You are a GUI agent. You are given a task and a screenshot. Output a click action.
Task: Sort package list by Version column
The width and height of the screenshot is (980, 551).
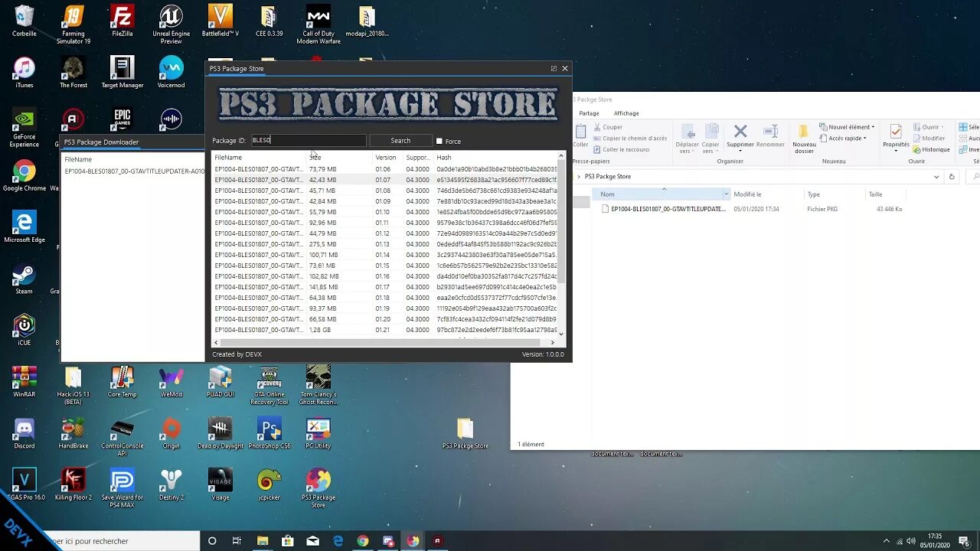point(387,158)
